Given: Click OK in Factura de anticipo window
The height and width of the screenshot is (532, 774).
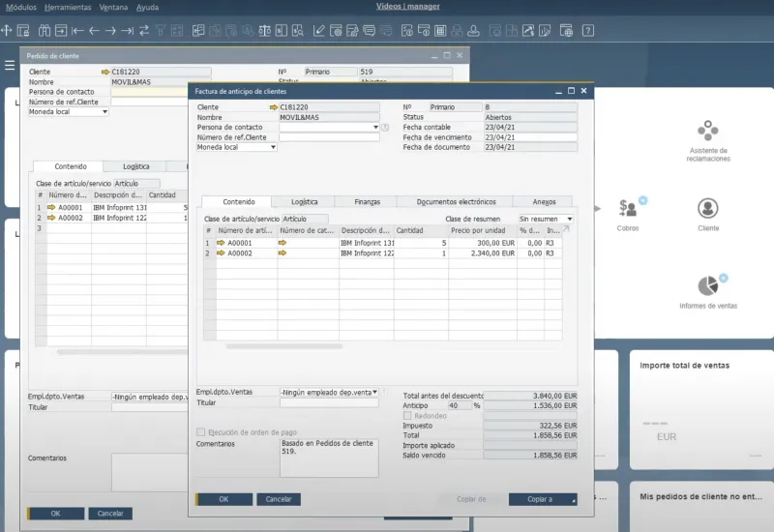Looking at the screenshot, I should pyautogui.click(x=223, y=499).
